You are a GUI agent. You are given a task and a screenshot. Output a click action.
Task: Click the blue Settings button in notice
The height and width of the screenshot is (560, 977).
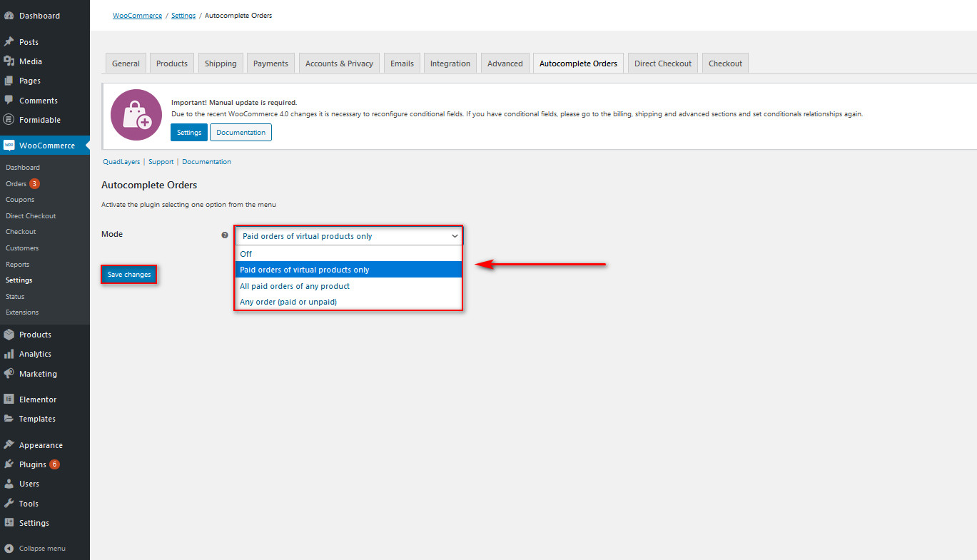[189, 133]
